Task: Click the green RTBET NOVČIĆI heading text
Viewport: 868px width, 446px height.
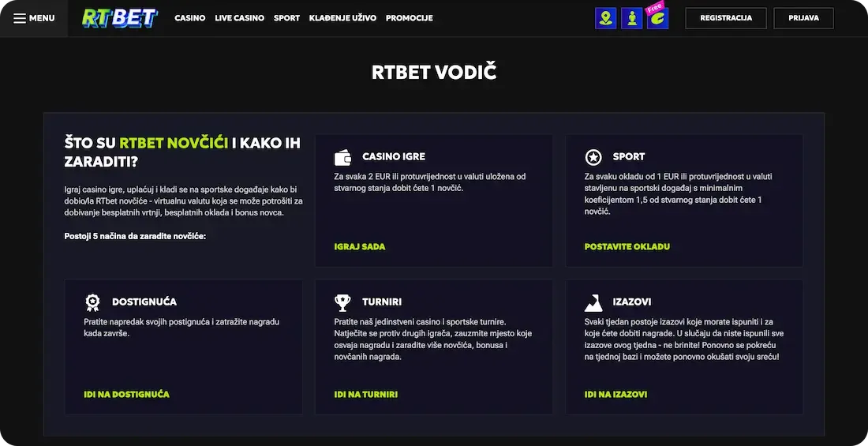Action: point(174,143)
